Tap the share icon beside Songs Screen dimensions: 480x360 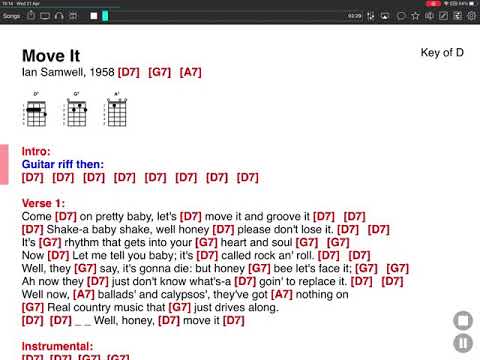coord(31,15)
